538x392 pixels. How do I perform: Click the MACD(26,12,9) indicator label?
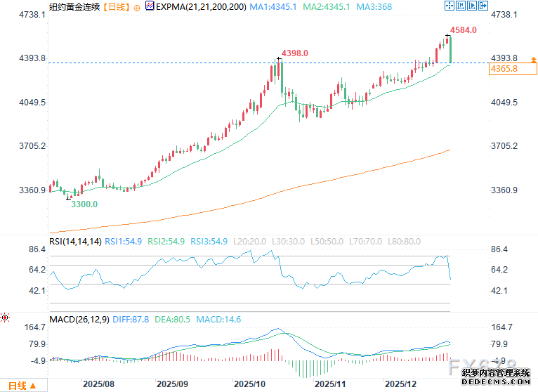(80, 320)
